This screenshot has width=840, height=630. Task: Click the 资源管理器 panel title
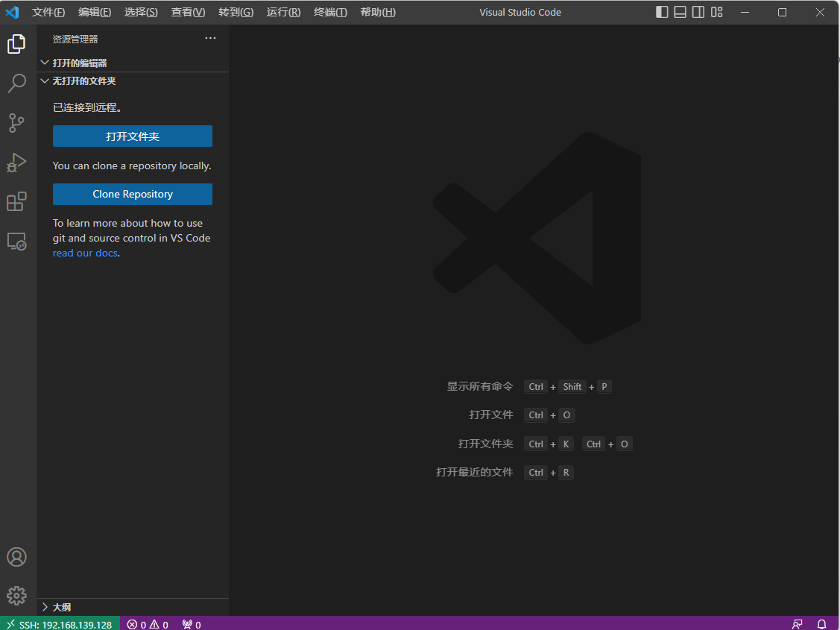pos(75,39)
